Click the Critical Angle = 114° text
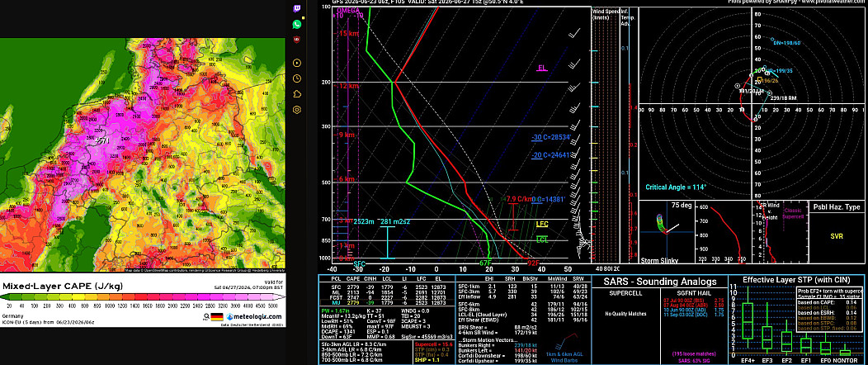The height and width of the screenshot is (365, 868). (x=676, y=187)
